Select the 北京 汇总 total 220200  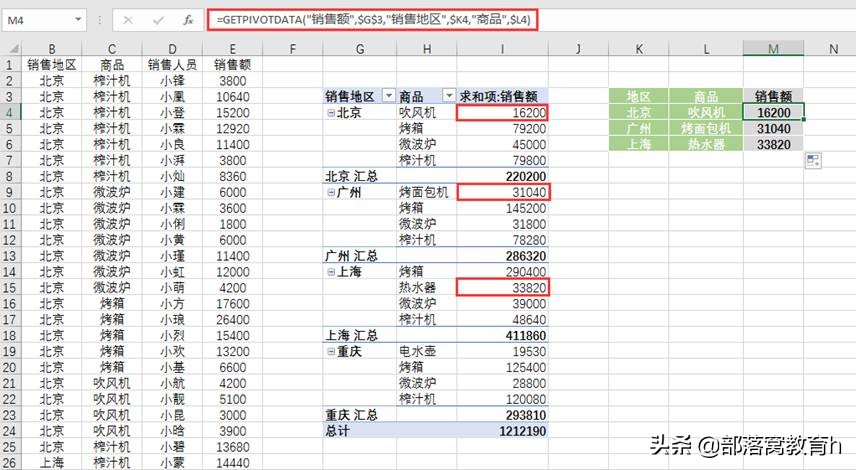click(502, 176)
